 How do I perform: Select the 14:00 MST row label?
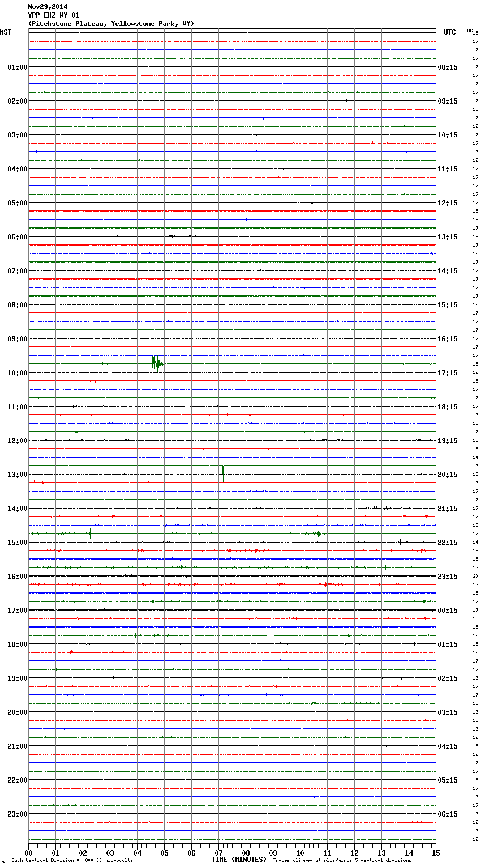[18, 509]
